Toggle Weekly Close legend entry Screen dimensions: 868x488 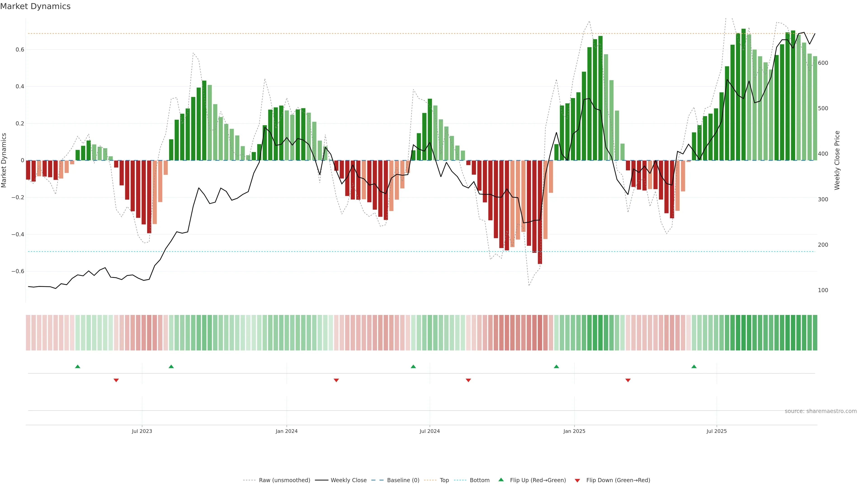pyautogui.click(x=348, y=480)
